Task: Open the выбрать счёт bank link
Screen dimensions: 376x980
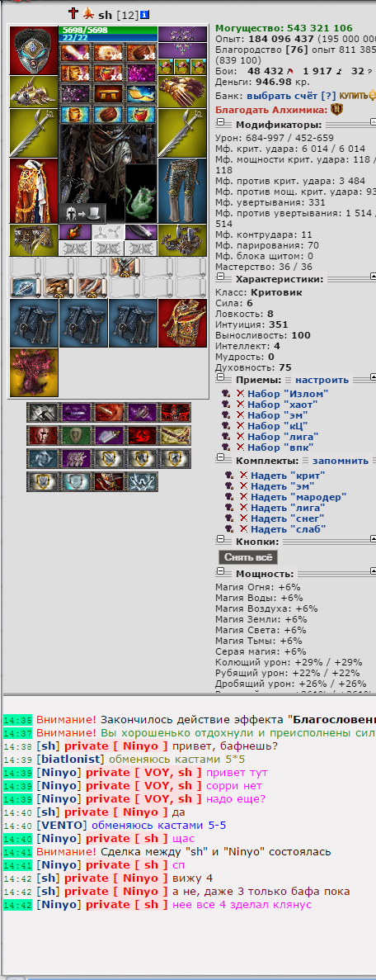Action: point(282,97)
